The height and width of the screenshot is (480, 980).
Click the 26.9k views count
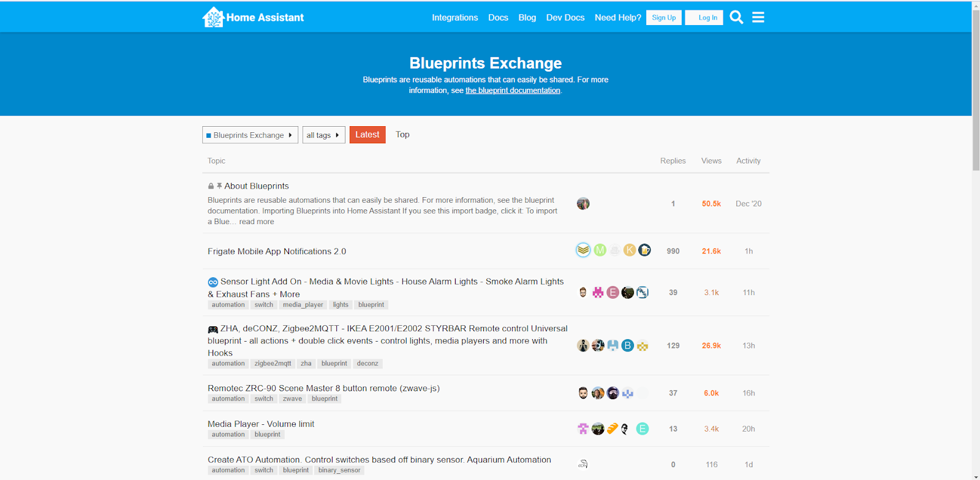pyautogui.click(x=711, y=346)
